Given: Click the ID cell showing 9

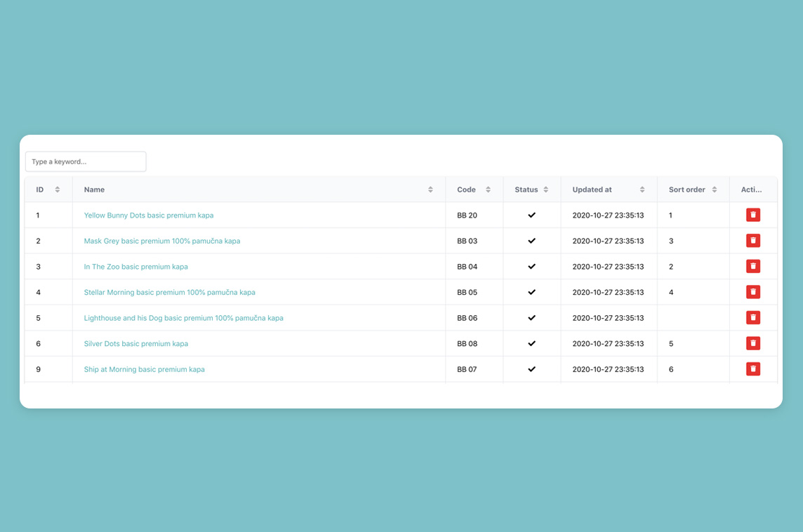Looking at the screenshot, I should 38,368.
